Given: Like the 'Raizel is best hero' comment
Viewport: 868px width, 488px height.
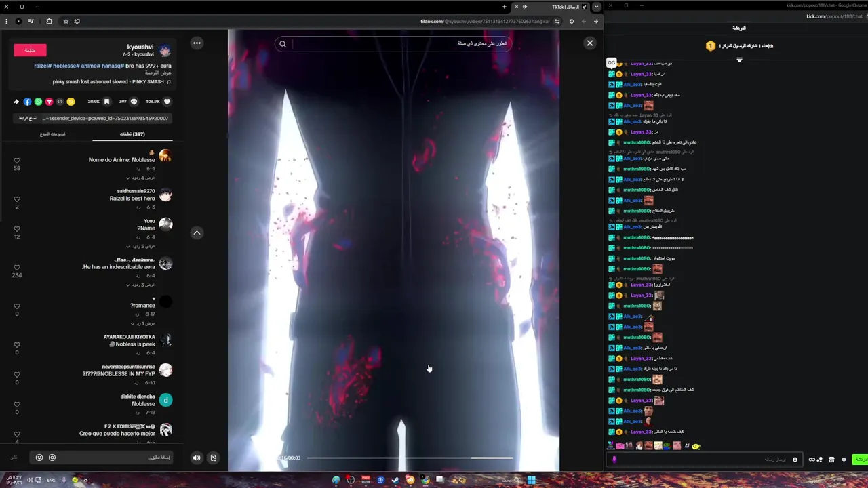Looking at the screenshot, I should click(x=17, y=199).
